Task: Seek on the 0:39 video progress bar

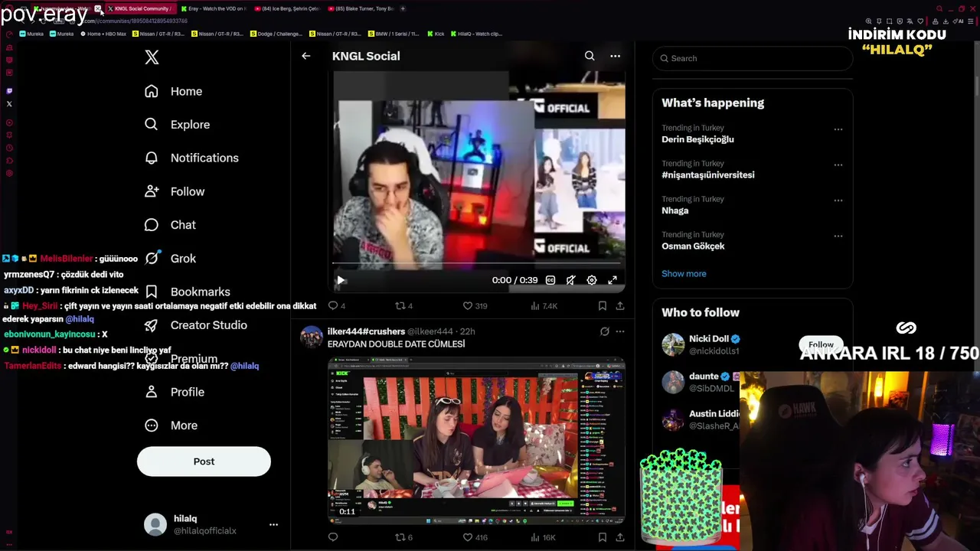Action: click(x=476, y=263)
